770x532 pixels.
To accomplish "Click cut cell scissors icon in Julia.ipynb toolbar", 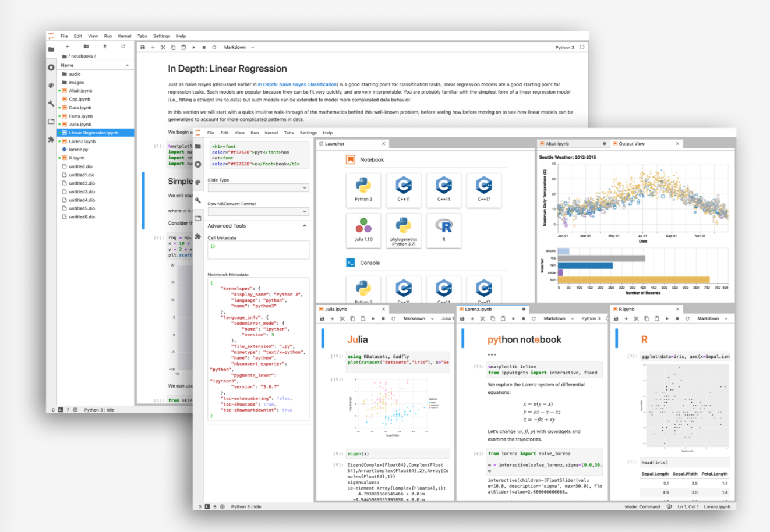I will pos(342,319).
